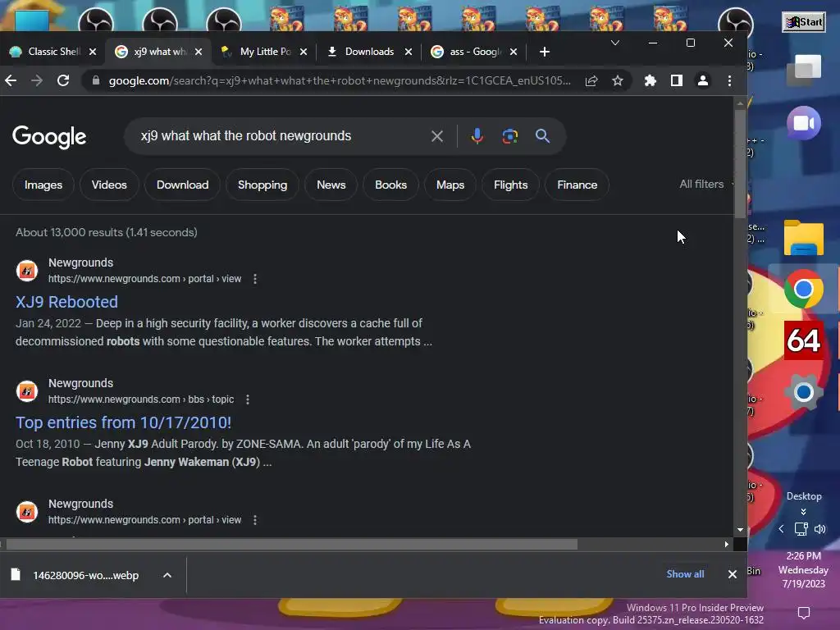Viewport: 840px width, 630px height.
Task: Open the network tray icon
Action: [x=801, y=529]
